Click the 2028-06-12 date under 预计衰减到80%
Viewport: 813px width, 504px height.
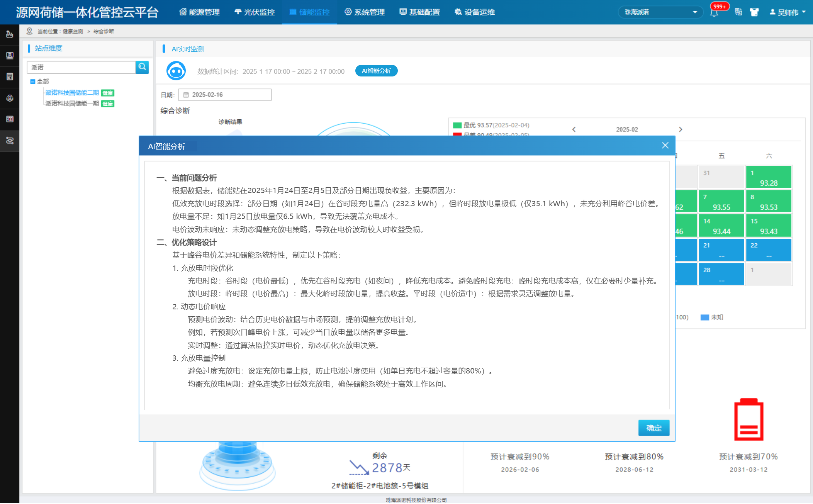(634, 470)
